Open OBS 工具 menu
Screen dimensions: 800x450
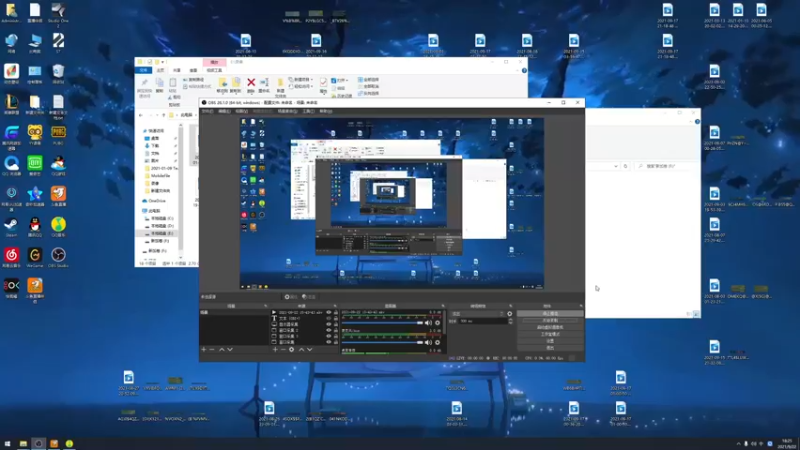point(308,111)
